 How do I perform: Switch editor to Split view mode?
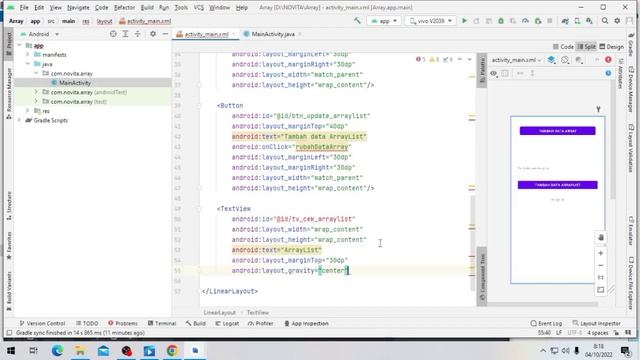click(x=586, y=47)
